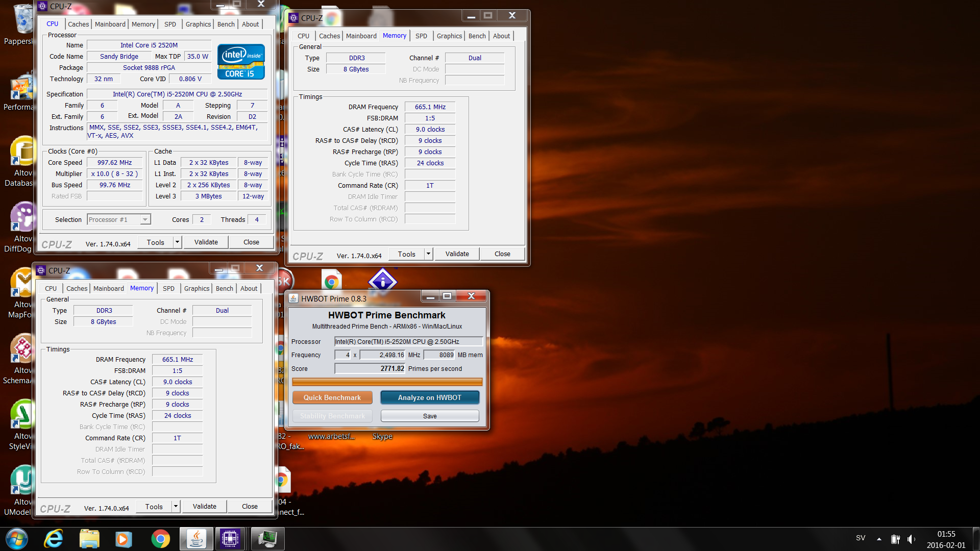Open the Caches tab in the top-left CPU-Z window
980x551 pixels.
tap(78, 24)
